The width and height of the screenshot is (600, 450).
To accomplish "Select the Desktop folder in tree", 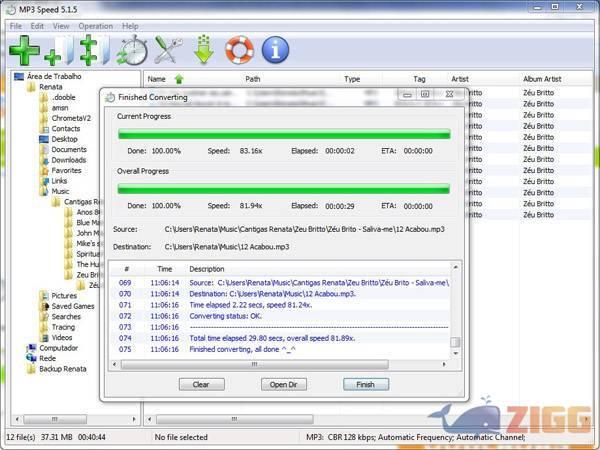I will 59,139.
